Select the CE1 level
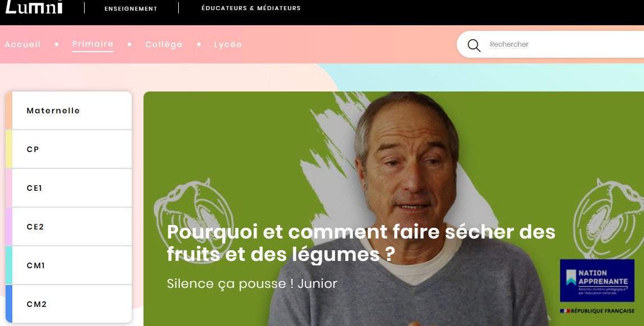Screen dimensions: 644x326 [68, 188]
